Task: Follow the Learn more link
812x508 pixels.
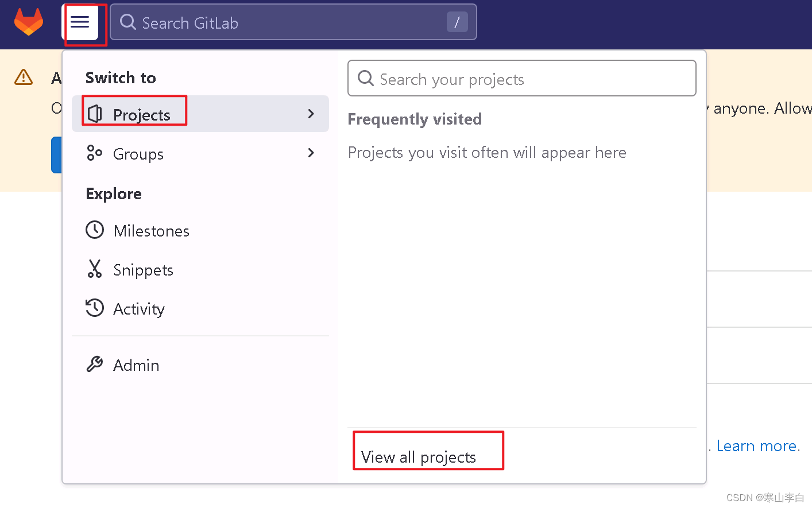Action: [758, 446]
